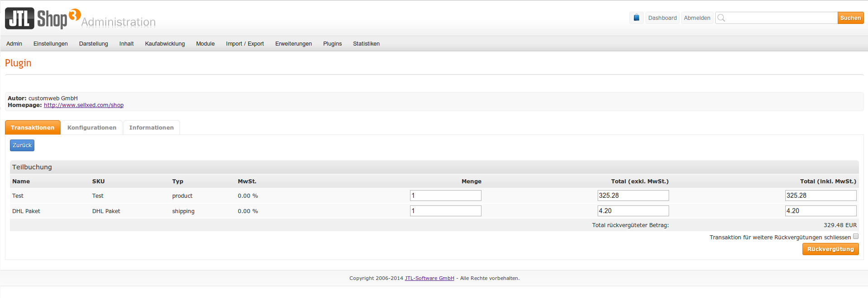Click the Menge field for Test product

[x=445, y=196]
